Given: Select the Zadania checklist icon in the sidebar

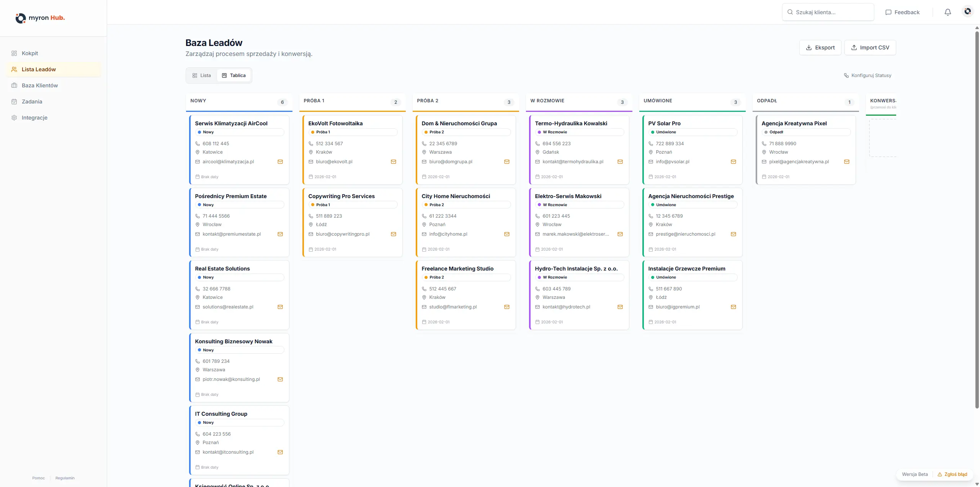Looking at the screenshot, I should click(x=14, y=101).
